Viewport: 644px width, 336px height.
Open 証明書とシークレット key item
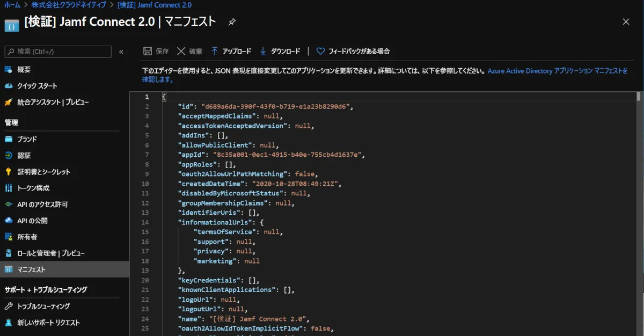point(43,172)
